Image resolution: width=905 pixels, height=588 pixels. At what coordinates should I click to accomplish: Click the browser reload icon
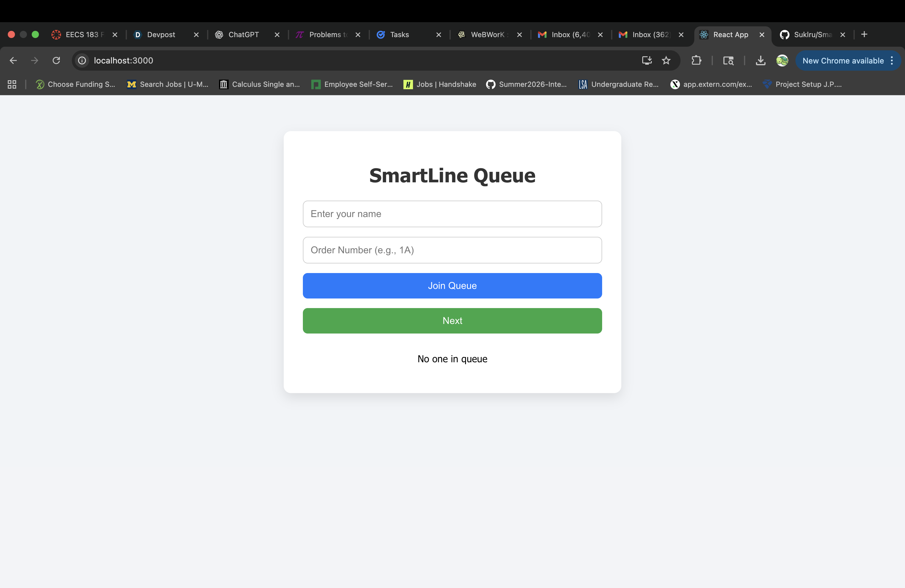click(x=56, y=60)
